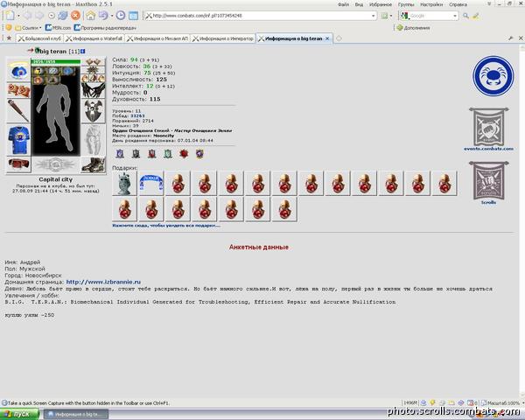Click the undo closed tab icon
The image size is (525, 420).
point(103,16)
